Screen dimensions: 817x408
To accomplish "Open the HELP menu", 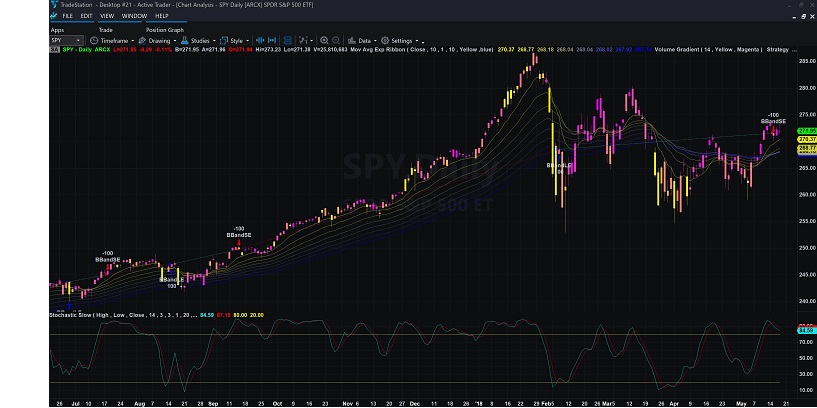I will point(162,16).
